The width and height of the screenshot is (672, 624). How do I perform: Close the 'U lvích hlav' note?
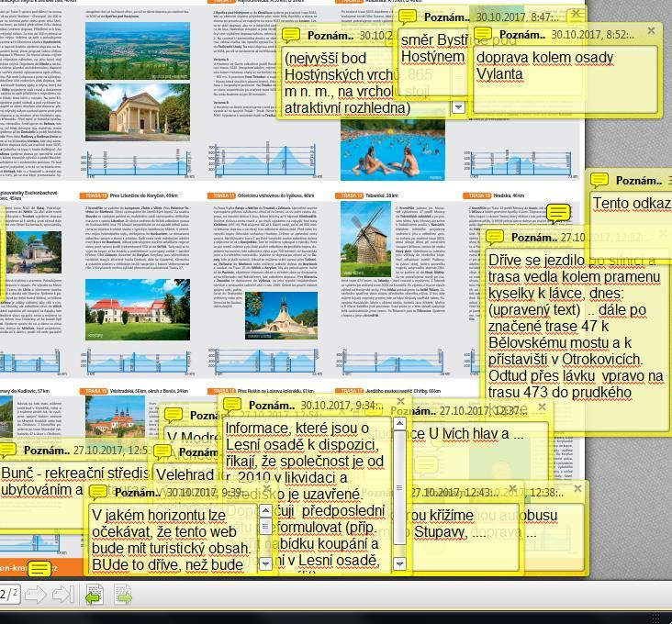pos(542,407)
